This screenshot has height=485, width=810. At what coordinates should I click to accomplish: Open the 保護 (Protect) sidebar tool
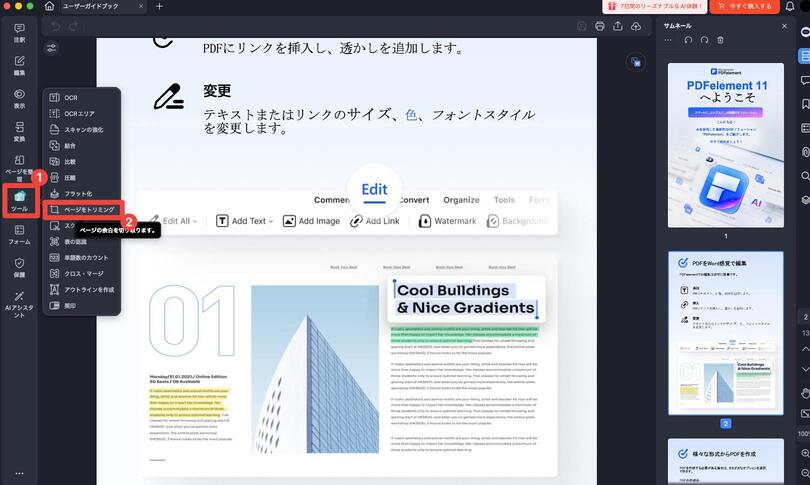click(19, 268)
